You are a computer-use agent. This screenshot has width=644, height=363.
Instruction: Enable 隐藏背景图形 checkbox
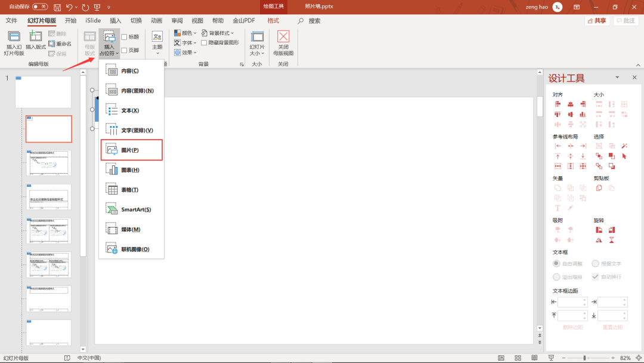pos(204,43)
